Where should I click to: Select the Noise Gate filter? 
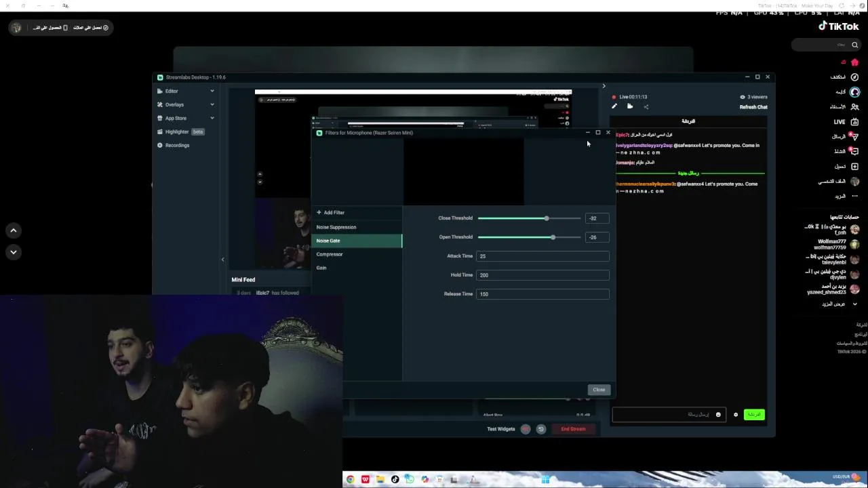pos(357,241)
